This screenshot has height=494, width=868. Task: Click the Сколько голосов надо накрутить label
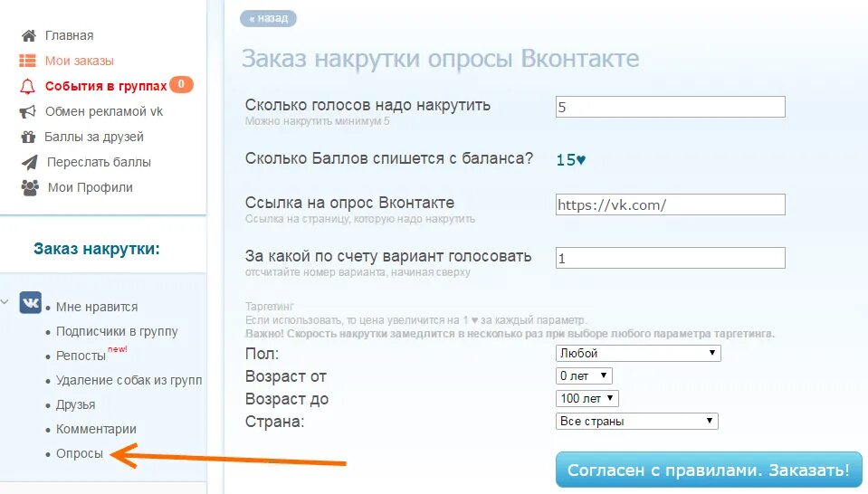(x=367, y=105)
